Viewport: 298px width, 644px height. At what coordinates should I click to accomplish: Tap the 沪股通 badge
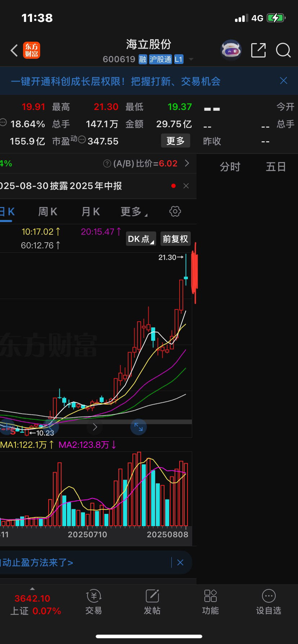pyautogui.click(x=161, y=59)
